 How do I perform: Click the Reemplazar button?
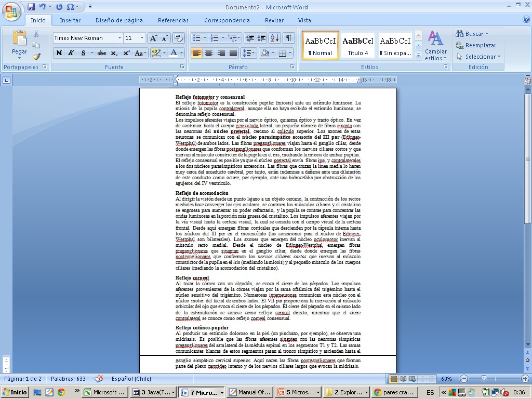(x=476, y=45)
